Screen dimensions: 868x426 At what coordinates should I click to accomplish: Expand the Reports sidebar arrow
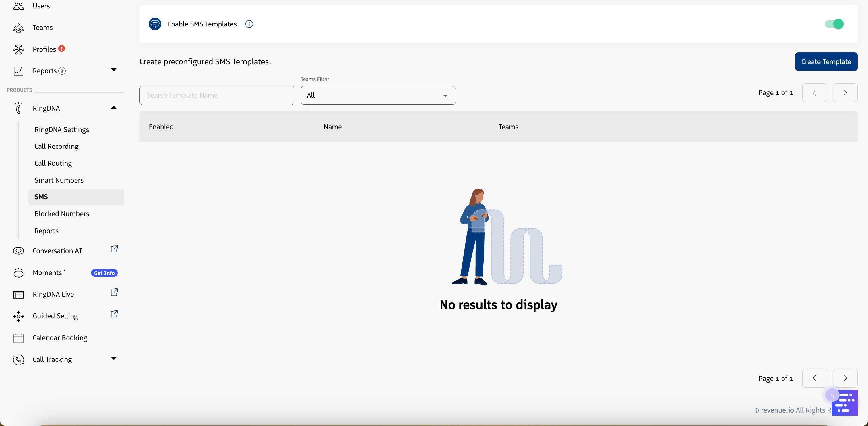point(114,70)
